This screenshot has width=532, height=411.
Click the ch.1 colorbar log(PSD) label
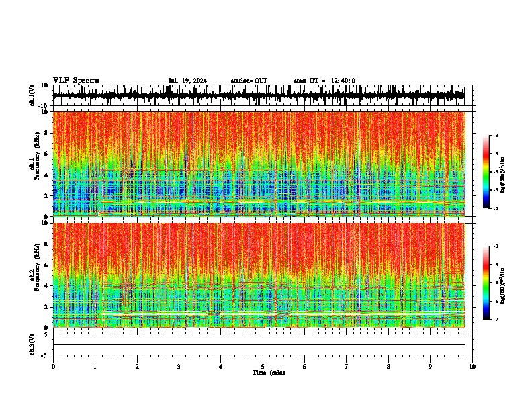point(503,175)
